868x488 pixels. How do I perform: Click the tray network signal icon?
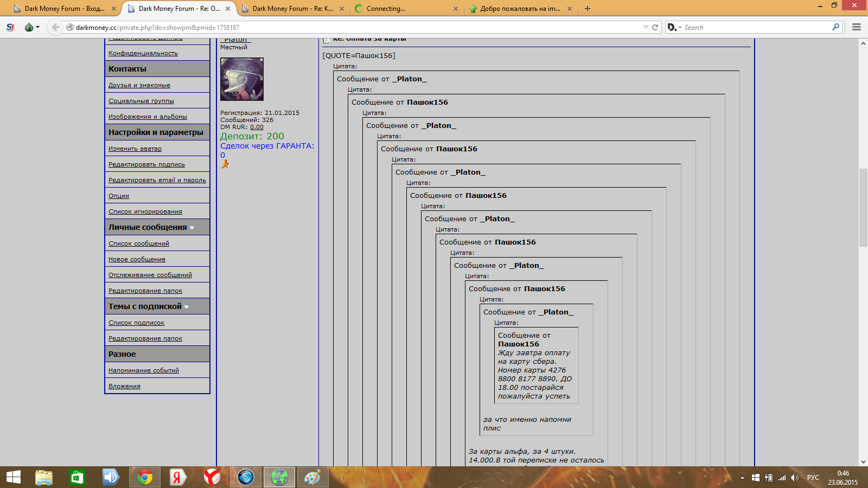pyautogui.click(x=782, y=478)
